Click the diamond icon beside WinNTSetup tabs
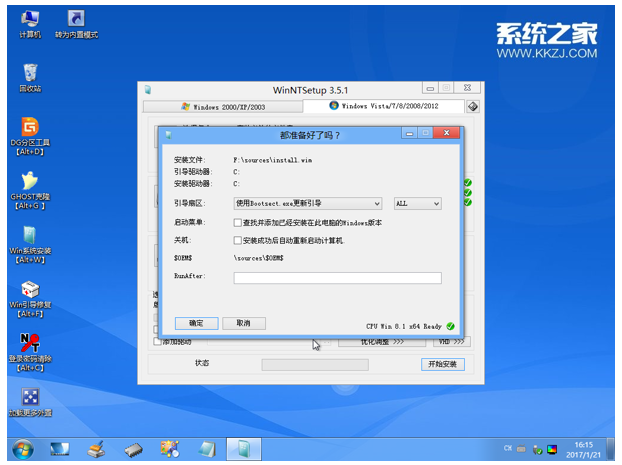This screenshot has width=622, height=465. pos(472,106)
